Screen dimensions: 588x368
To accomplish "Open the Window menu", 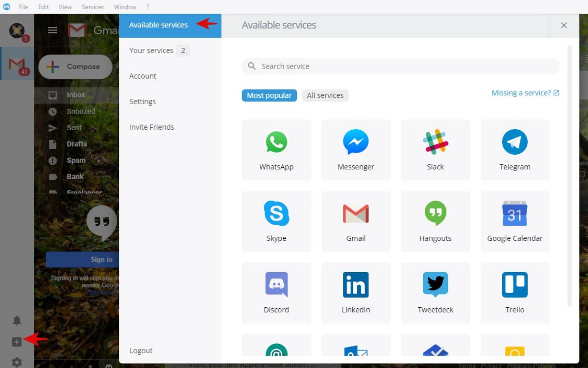I will coord(125,7).
